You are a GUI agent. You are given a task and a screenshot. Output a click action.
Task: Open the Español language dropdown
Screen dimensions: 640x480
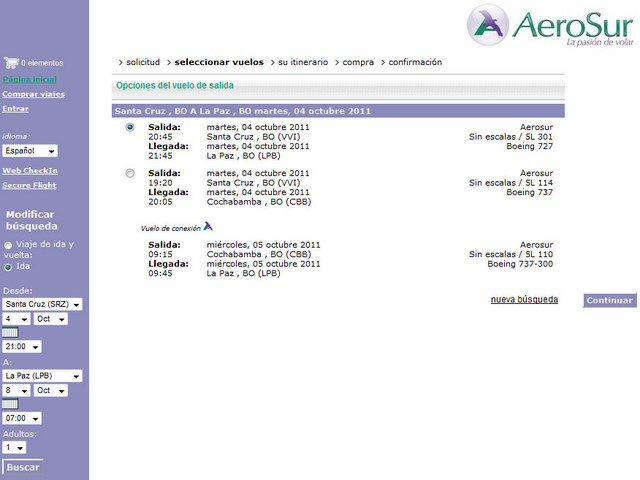click(30, 151)
